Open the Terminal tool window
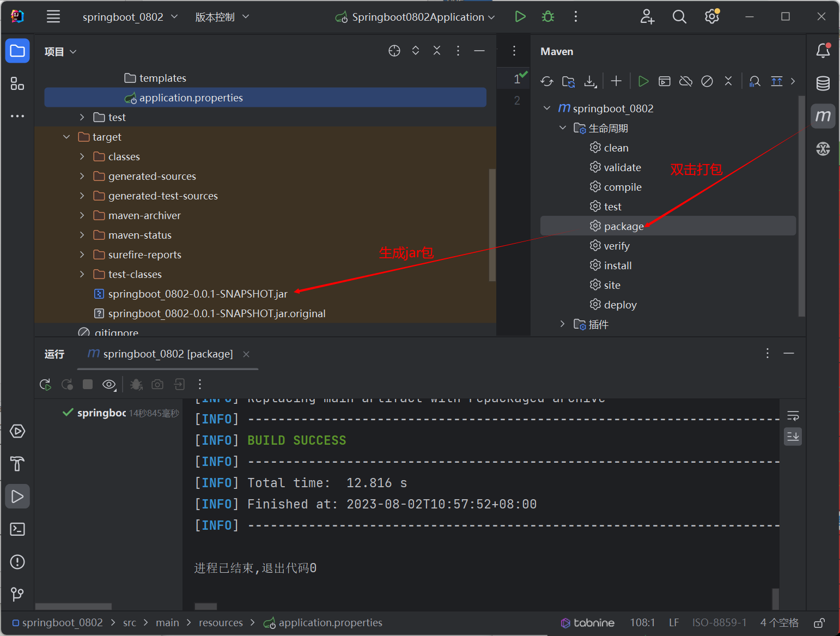 click(x=17, y=529)
